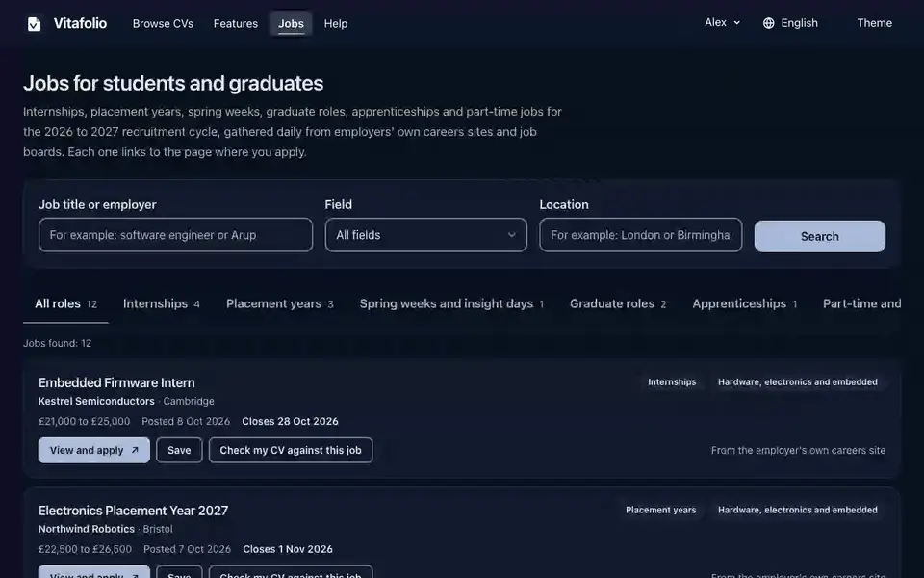Open Spring weeks and insight days tab
924x578 pixels.
click(452, 303)
